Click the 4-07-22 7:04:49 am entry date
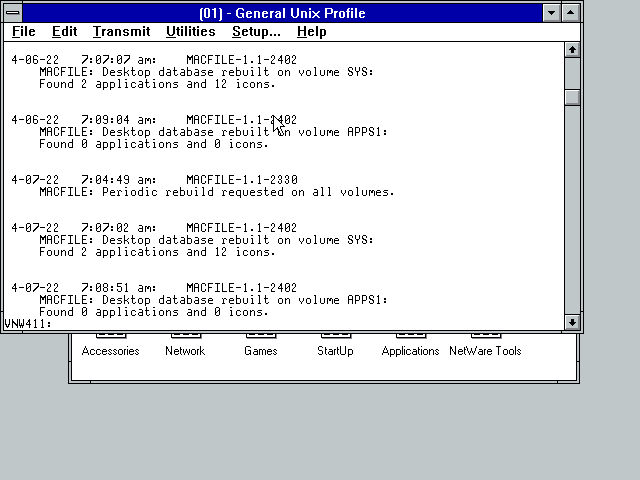The image size is (640, 480). (35, 180)
